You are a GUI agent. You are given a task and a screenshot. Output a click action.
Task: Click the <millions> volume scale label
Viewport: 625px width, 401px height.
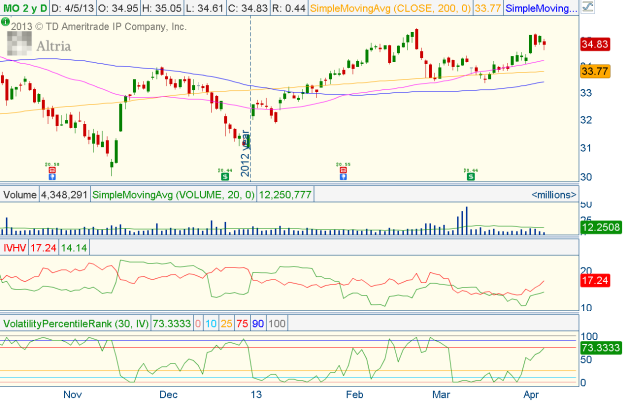(x=554, y=195)
